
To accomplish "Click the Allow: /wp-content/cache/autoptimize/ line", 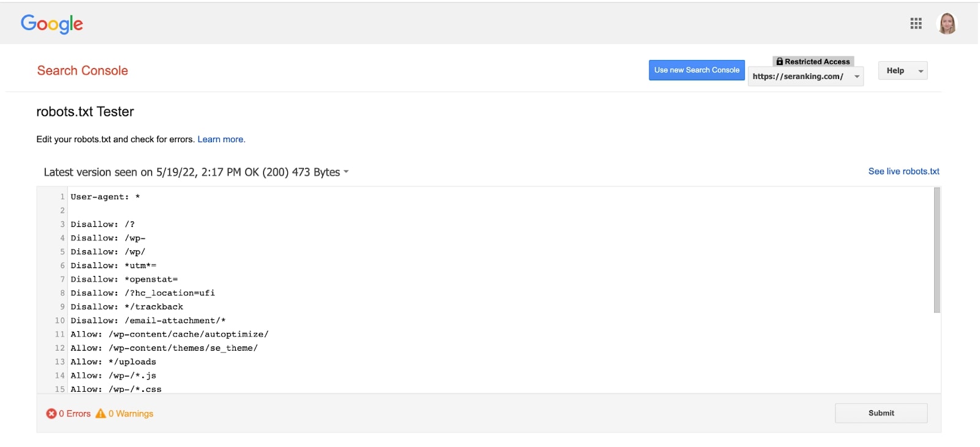I will coord(170,334).
